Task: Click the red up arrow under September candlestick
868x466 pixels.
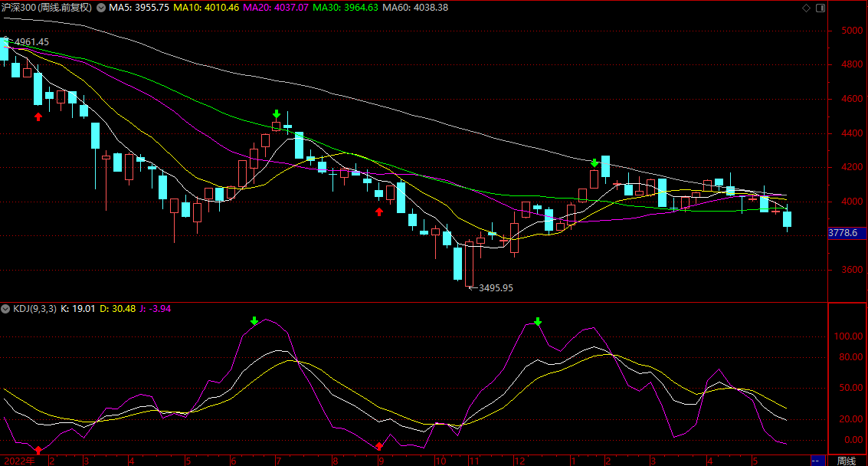Action: 378,212
